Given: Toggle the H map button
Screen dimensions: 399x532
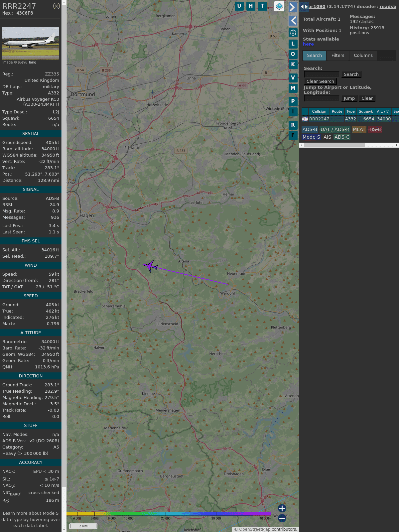Looking at the screenshot, I should point(251,6).
